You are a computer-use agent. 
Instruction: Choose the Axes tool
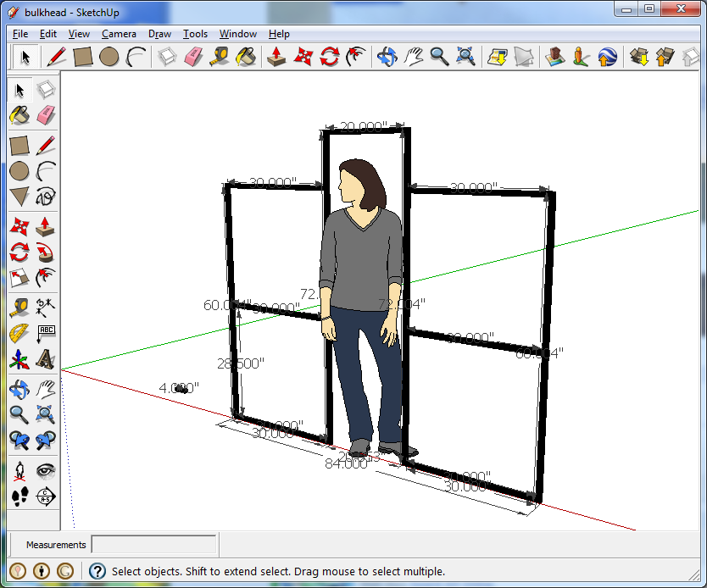(x=19, y=360)
